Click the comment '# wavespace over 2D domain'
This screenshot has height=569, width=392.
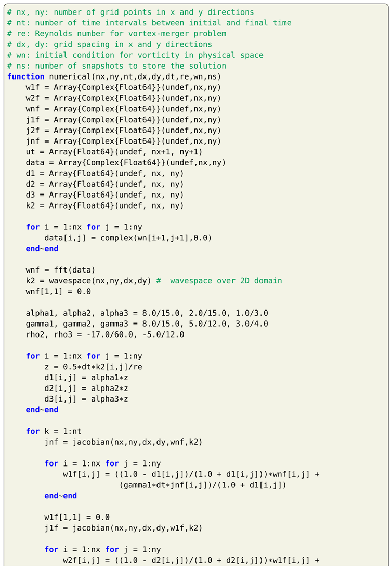pos(219,281)
